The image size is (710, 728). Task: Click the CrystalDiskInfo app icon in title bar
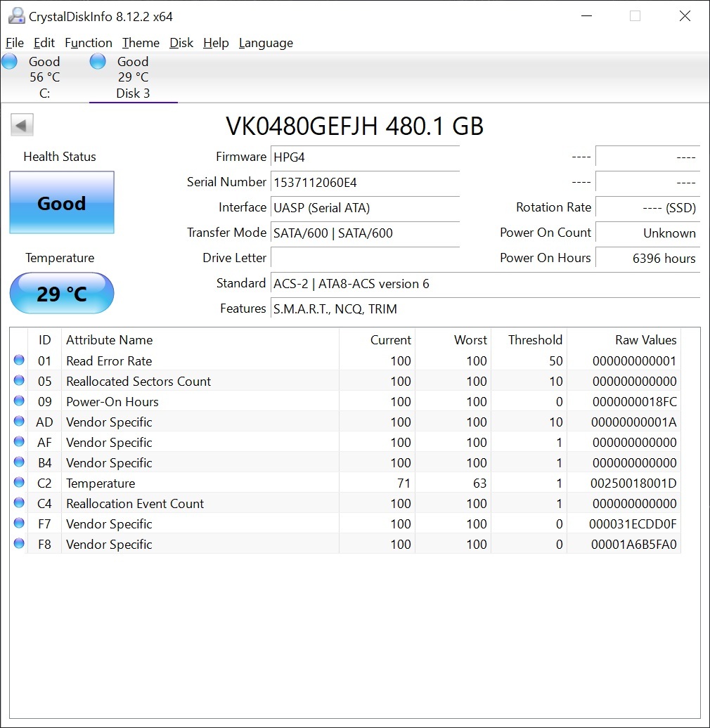point(16,15)
